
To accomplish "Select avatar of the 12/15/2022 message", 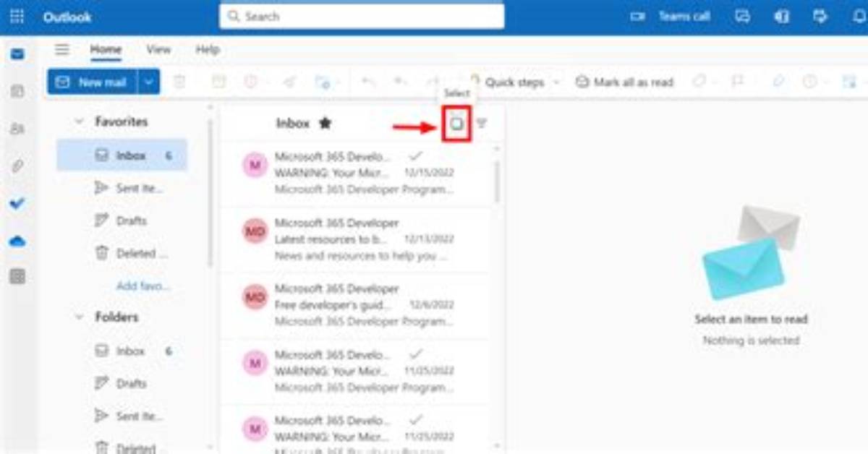I will click(255, 166).
